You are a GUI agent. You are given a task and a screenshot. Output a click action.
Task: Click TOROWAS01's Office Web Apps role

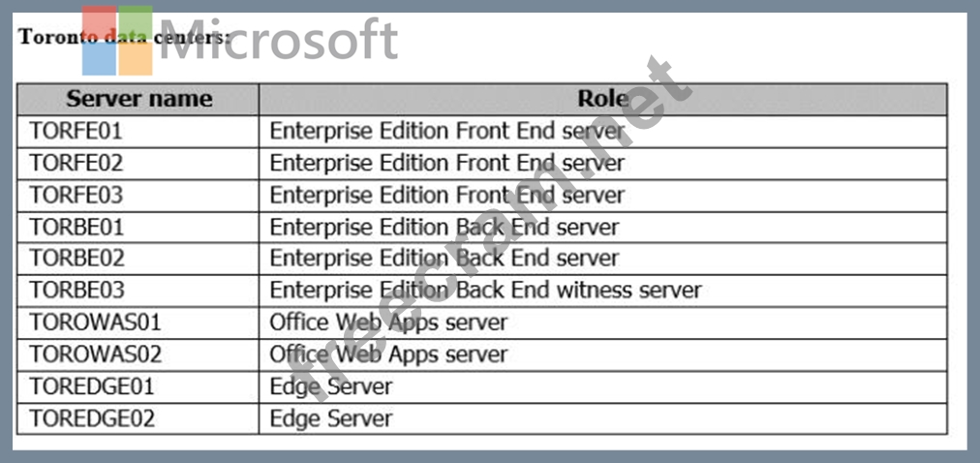(388, 324)
